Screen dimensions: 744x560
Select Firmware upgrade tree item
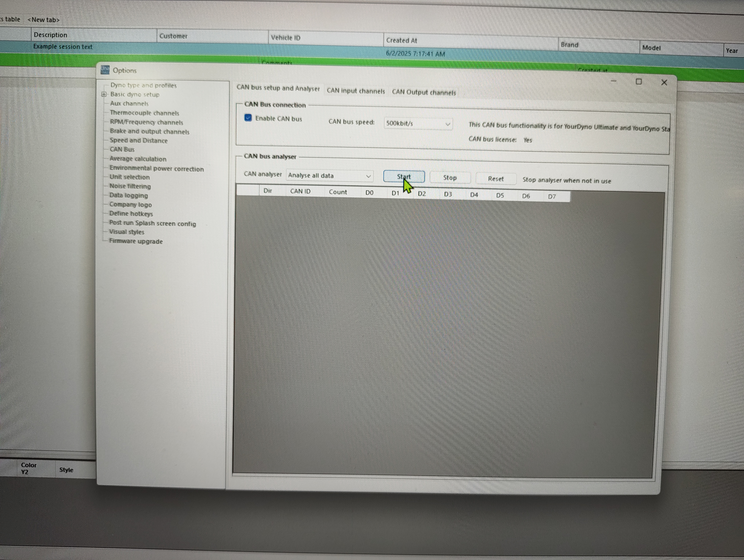(135, 241)
